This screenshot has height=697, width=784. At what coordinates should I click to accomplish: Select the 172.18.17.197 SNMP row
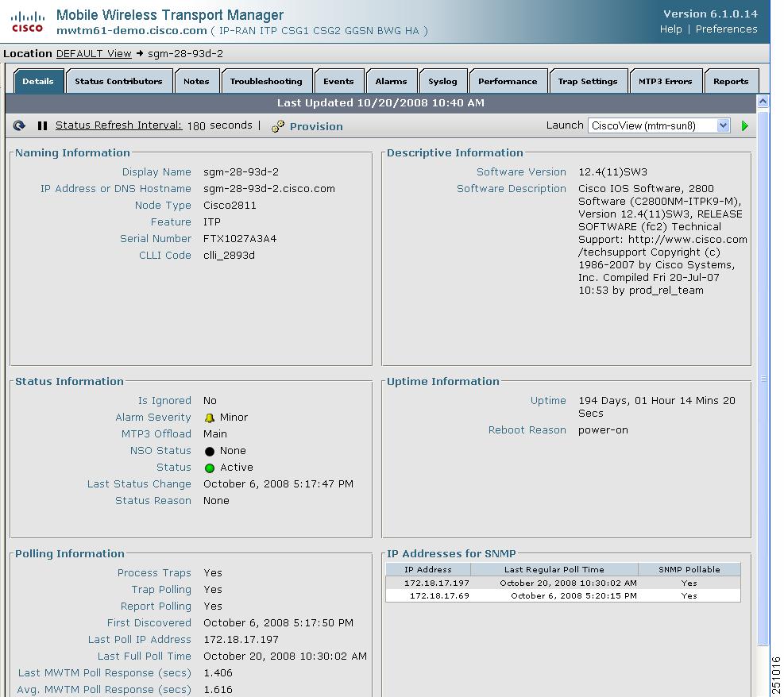563,583
